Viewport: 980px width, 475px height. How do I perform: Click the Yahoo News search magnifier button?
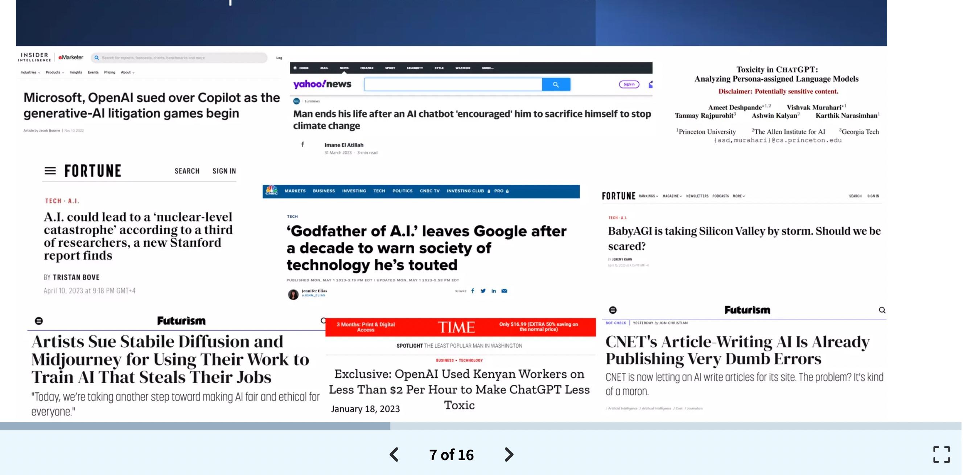[x=556, y=84]
